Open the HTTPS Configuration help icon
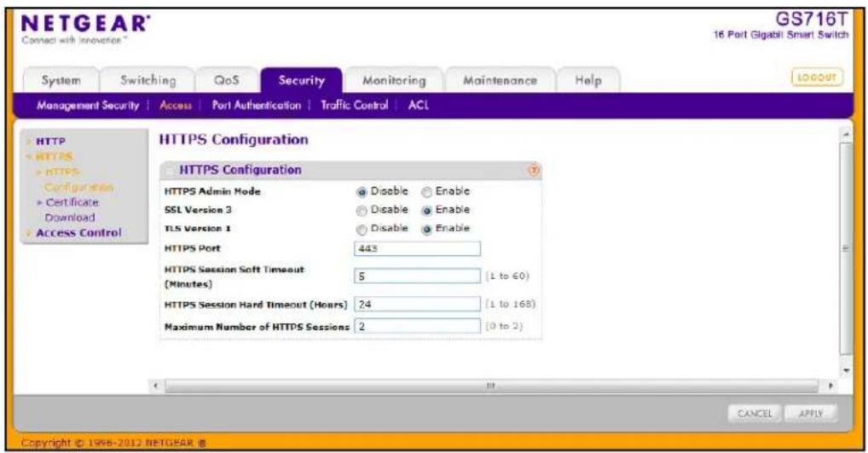 pos(534,170)
